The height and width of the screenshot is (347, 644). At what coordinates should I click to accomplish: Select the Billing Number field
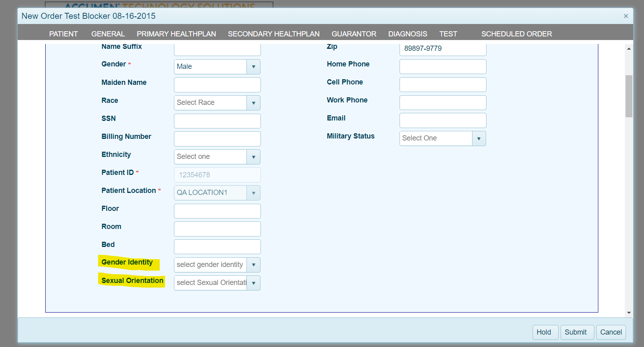click(x=217, y=139)
